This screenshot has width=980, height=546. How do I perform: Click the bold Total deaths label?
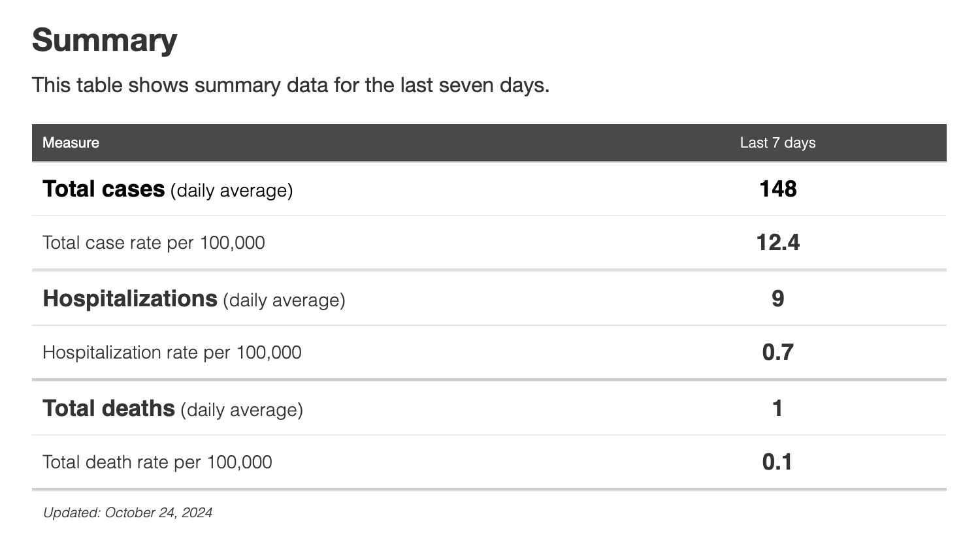tap(108, 408)
